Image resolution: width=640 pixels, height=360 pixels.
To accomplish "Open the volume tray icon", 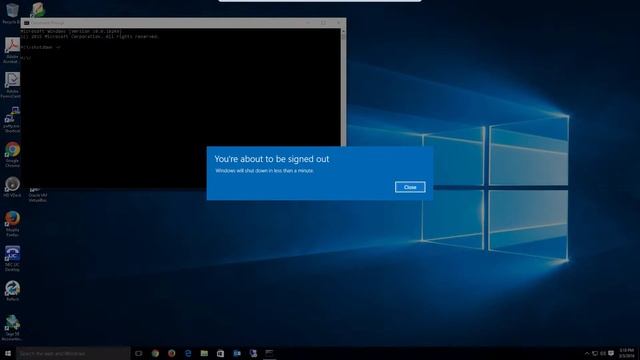I will 603,353.
